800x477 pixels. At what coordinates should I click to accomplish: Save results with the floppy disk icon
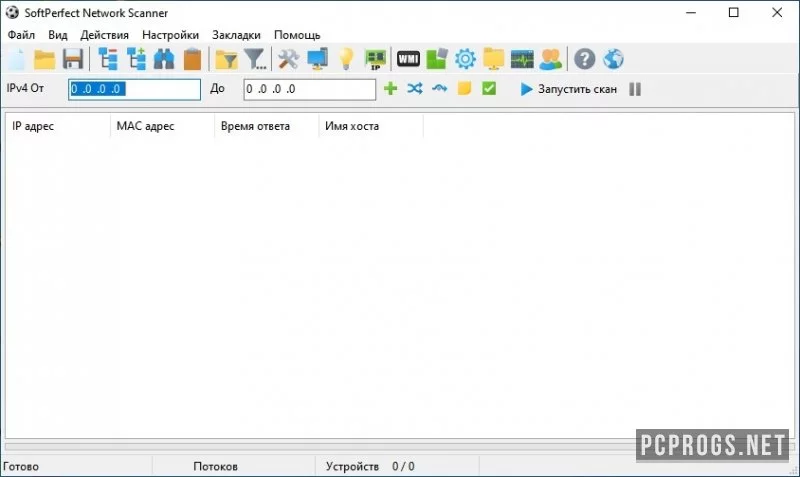click(x=73, y=59)
